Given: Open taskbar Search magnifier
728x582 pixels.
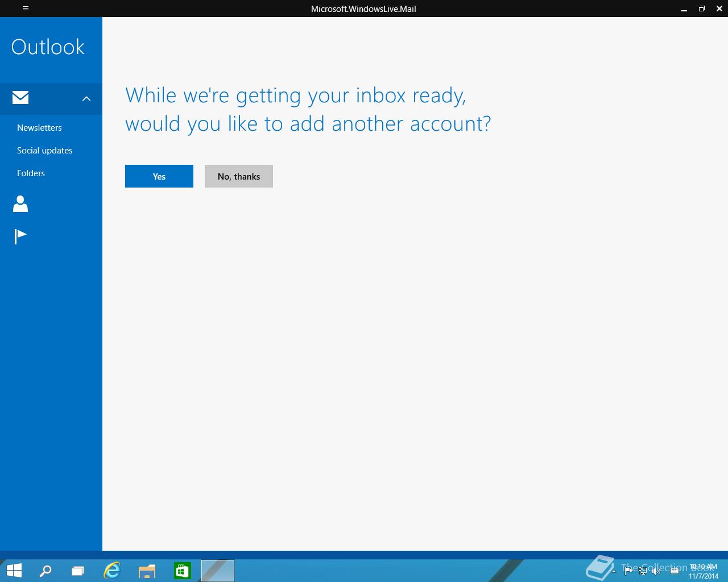Looking at the screenshot, I should pyautogui.click(x=45, y=571).
